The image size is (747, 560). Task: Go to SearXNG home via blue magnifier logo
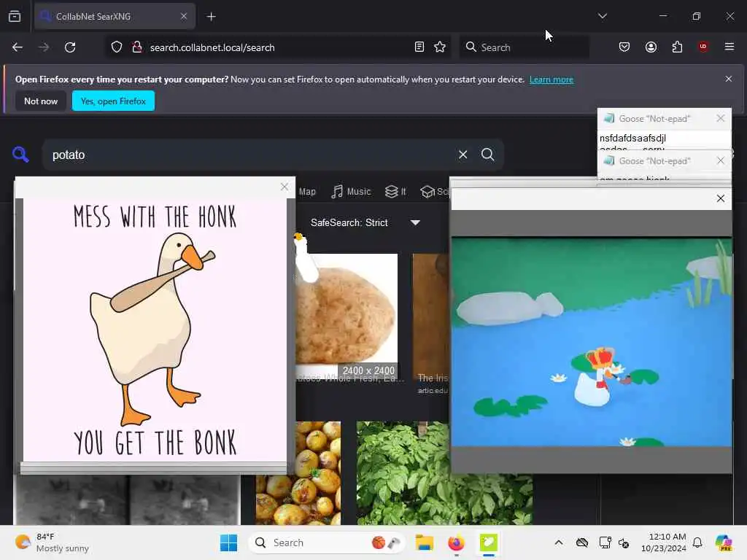coord(20,155)
